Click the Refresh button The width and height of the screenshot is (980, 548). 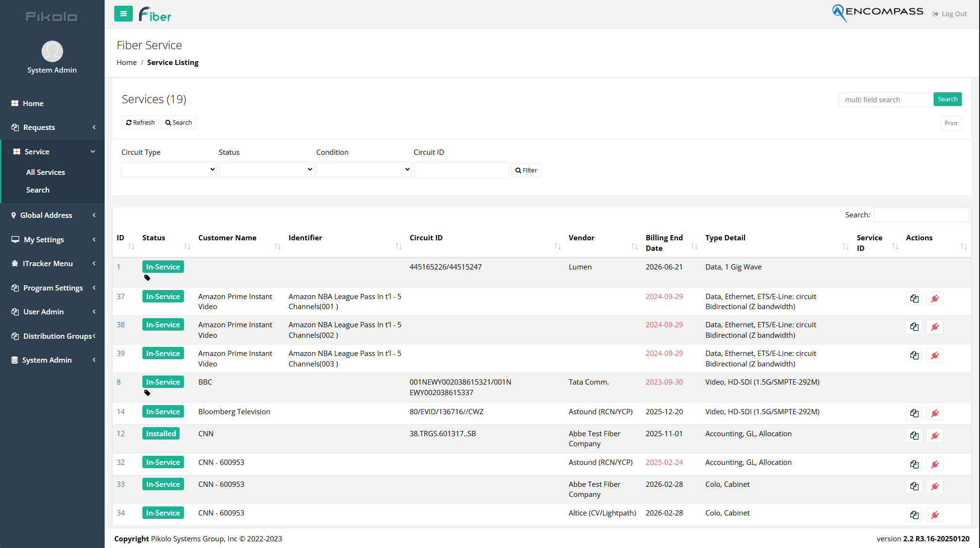(x=140, y=122)
